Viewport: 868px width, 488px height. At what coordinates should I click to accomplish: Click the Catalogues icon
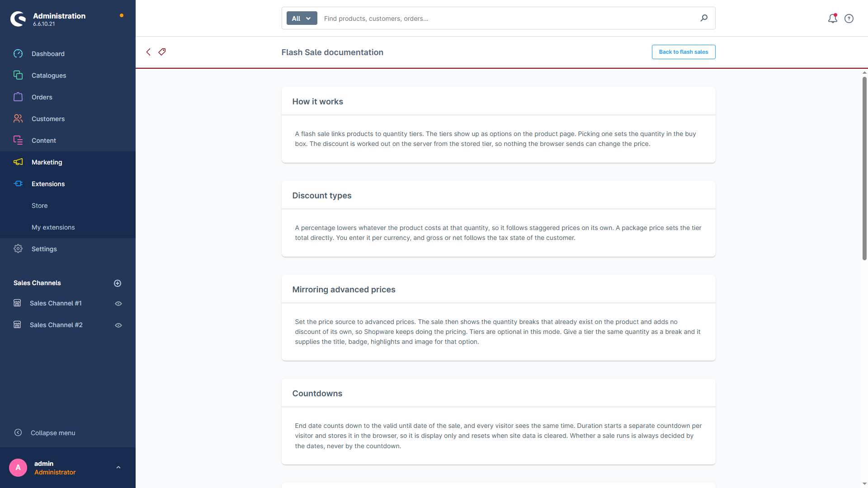click(x=18, y=75)
